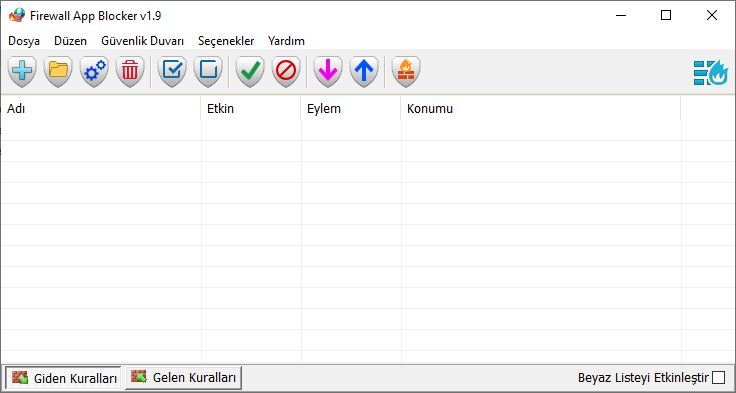Click the red Block prohibition icon
This screenshot has width=736, height=393.
286,71
